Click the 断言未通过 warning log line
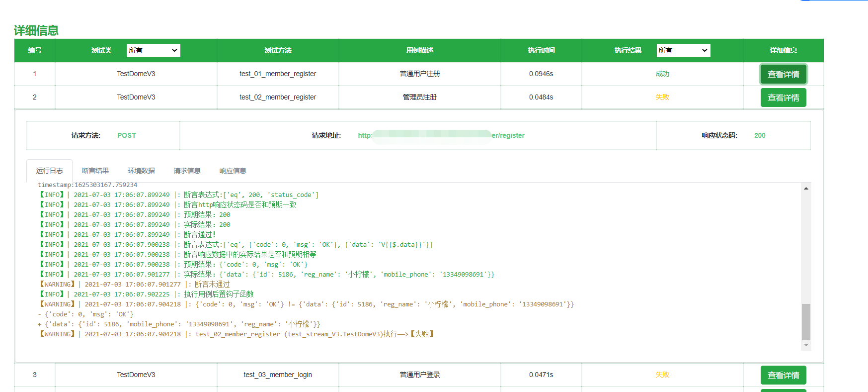868x392 pixels. (134, 284)
